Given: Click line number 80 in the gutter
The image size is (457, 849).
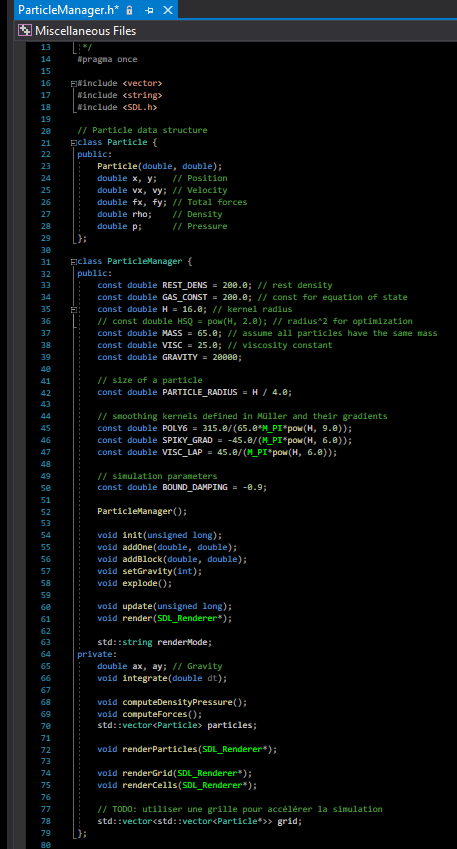Looking at the screenshot, I should point(45,845).
